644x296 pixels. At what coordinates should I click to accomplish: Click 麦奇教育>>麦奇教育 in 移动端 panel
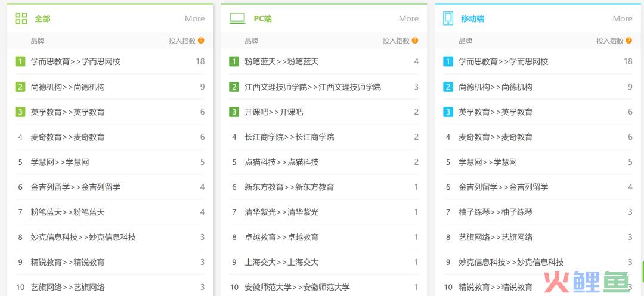tap(496, 137)
